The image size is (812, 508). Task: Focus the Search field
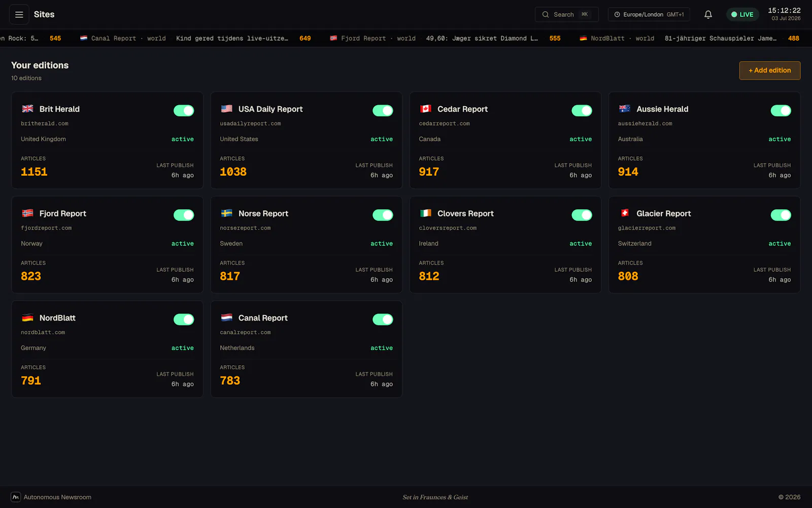(566, 15)
